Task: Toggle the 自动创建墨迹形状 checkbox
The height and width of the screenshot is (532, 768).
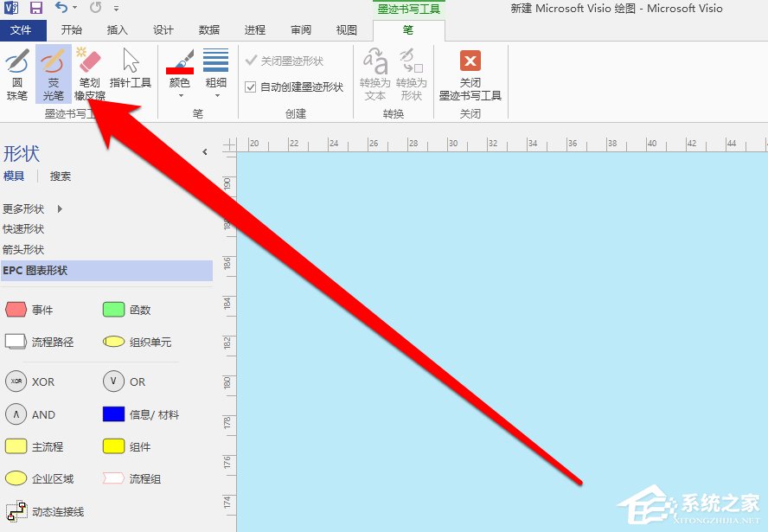Action: (250, 87)
